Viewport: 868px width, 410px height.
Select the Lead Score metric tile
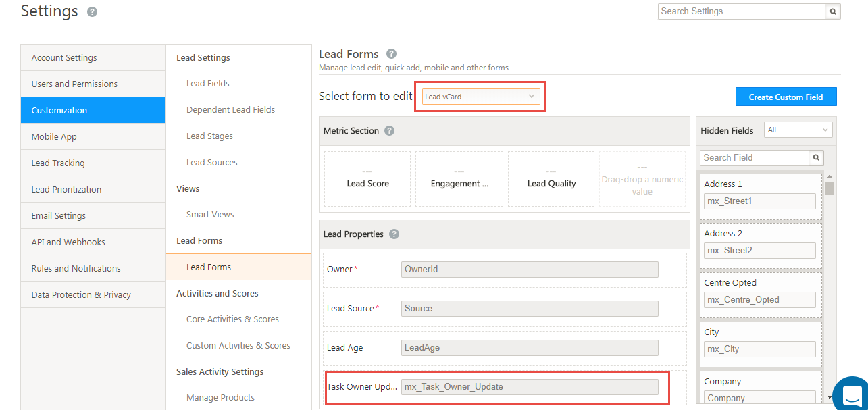click(367, 179)
